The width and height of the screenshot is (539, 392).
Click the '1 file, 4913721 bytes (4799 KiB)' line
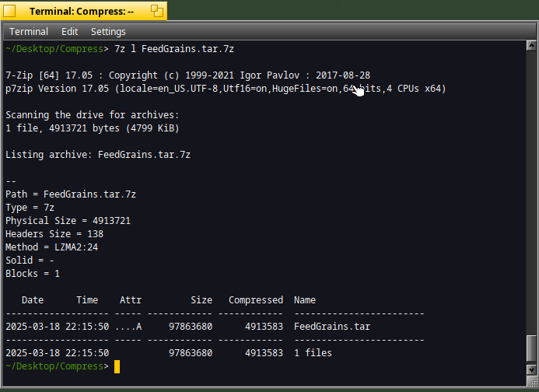point(92,128)
